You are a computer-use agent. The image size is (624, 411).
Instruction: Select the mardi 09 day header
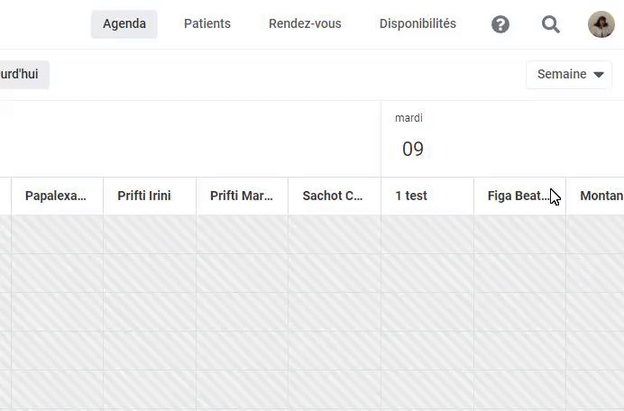point(412,140)
